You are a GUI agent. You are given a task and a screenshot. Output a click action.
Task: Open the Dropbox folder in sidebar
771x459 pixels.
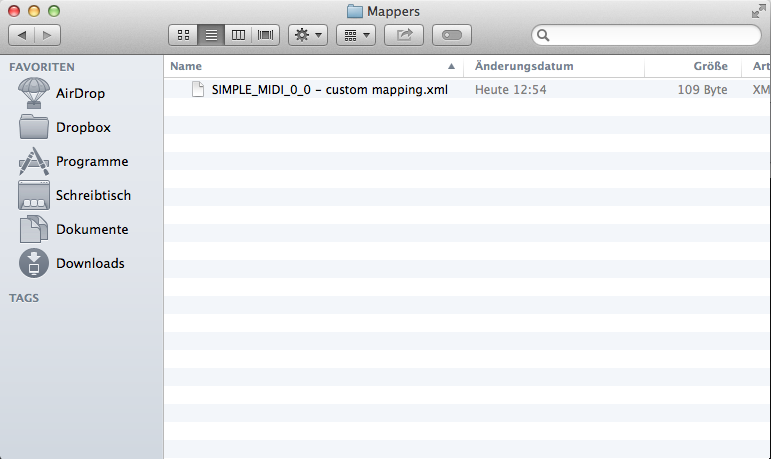point(64,127)
